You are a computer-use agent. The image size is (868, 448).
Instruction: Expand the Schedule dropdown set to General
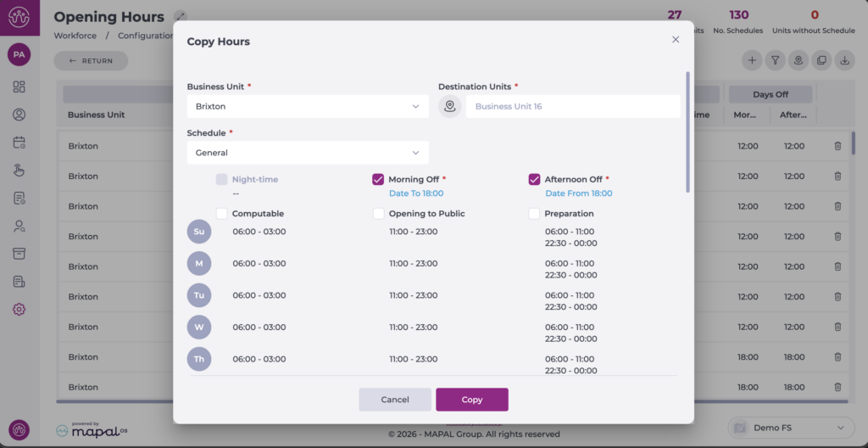point(307,153)
